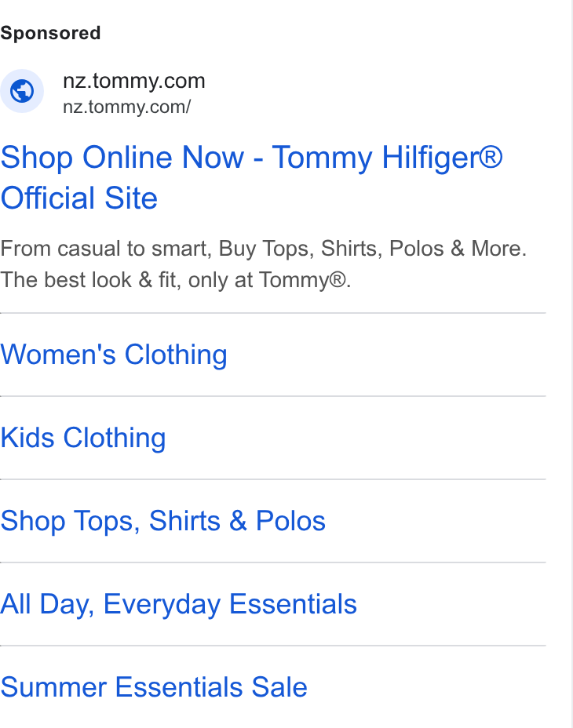The image size is (573, 728).
Task: Click the word Clothing in Women's Clothing
Action: (x=176, y=355)
